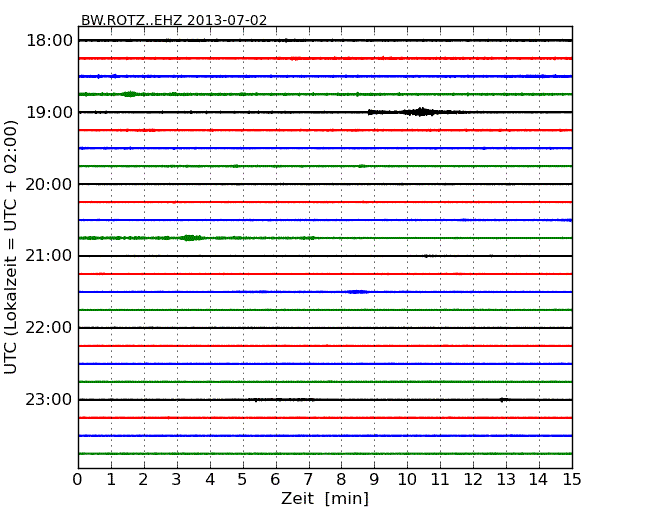Click the large seismic event on 19:00 trace

(419, 112)
